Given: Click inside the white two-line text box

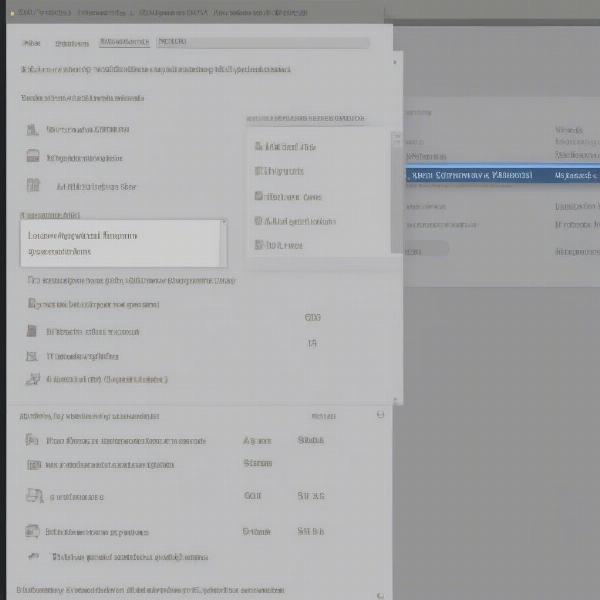Looking at the screenshot, I should (123, 243).
